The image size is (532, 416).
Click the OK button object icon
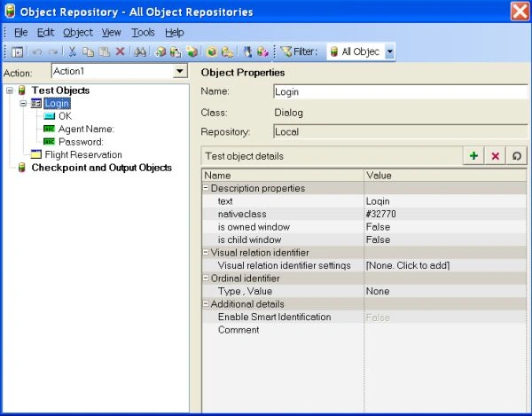49,116
